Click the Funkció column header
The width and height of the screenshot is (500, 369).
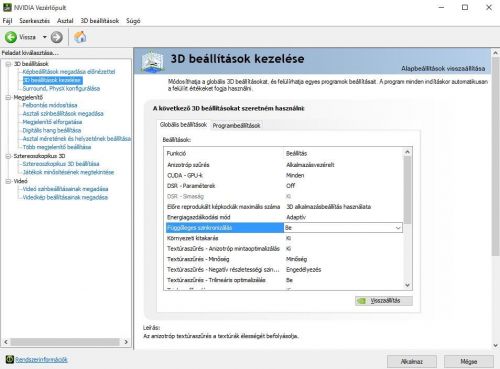224,153
